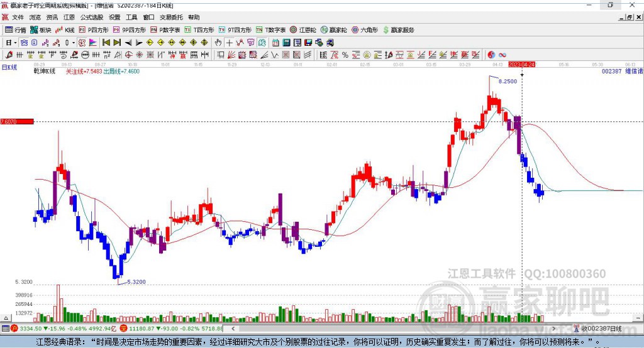Select the Gann fan lines tool
644x348 pixels.
point(231,55)
